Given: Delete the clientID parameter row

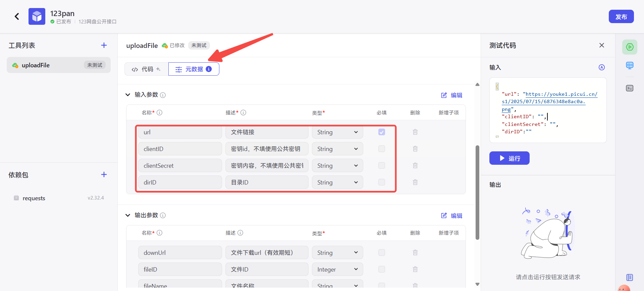Looking at the screenshot, I should click(x=415, y=149).
